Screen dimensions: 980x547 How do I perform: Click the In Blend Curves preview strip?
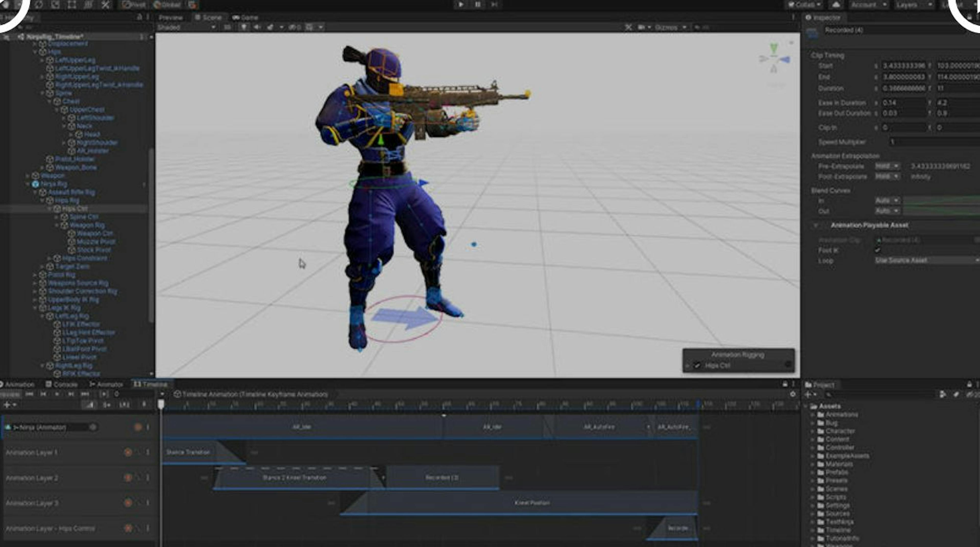point(940,201)
